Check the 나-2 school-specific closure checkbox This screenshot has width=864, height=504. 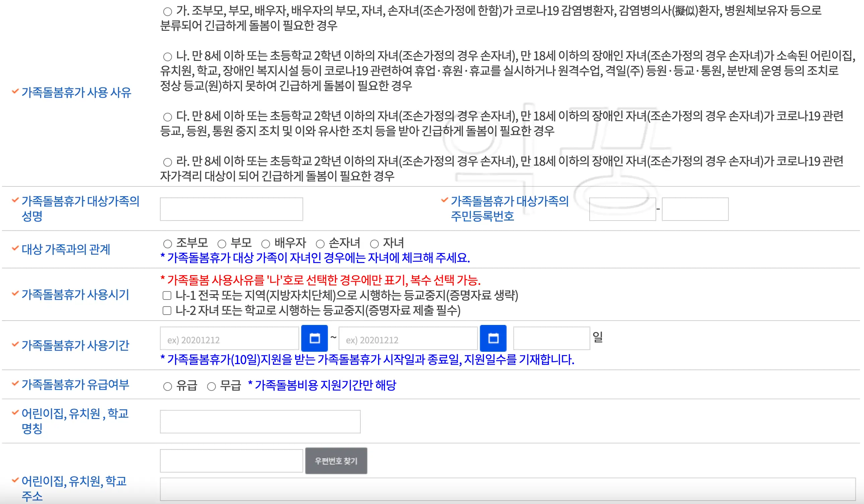166,311
